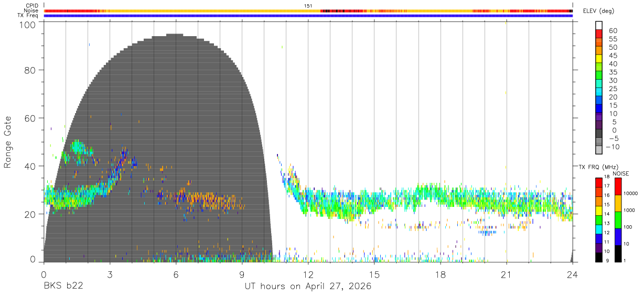The image size is (644, 297).
Task: Click the CPID value 151
Action: point(308,6)
